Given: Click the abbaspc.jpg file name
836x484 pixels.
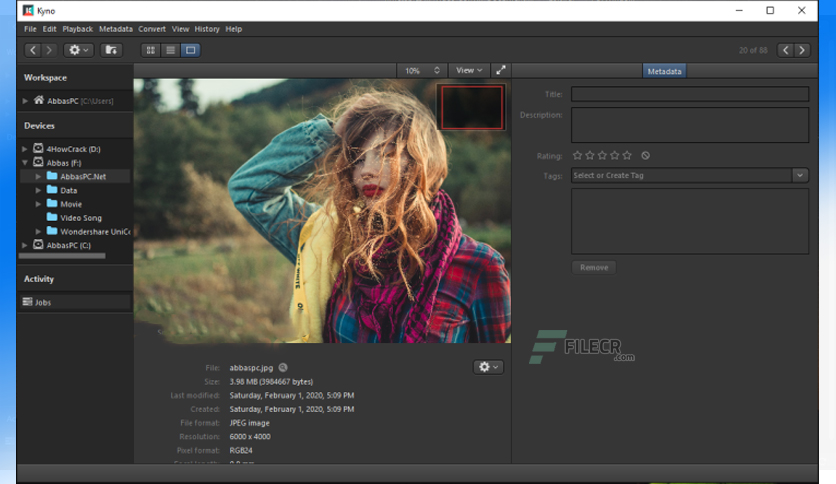Looking at the screenshot, I should tap(251, 368).
